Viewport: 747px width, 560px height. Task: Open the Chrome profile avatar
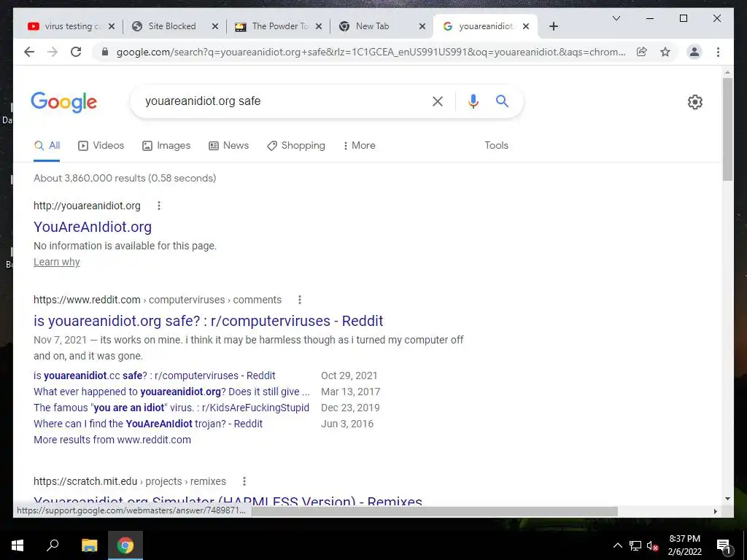point(694,52)
